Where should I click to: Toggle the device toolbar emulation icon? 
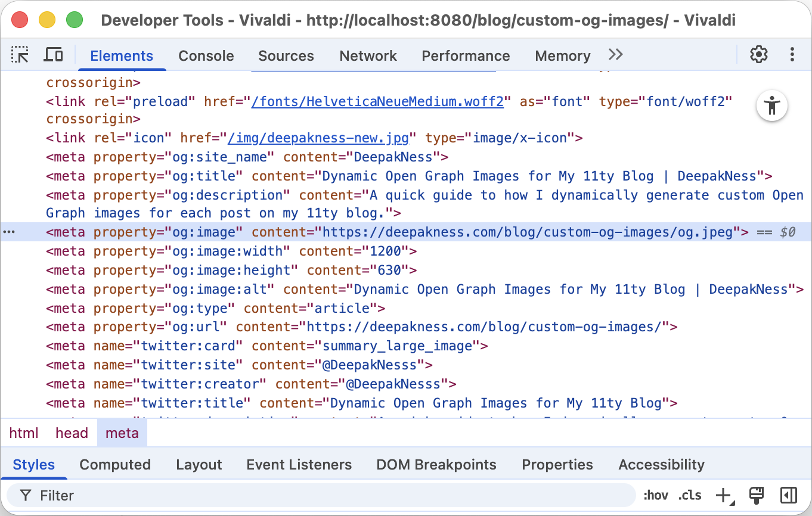point(53,54)
